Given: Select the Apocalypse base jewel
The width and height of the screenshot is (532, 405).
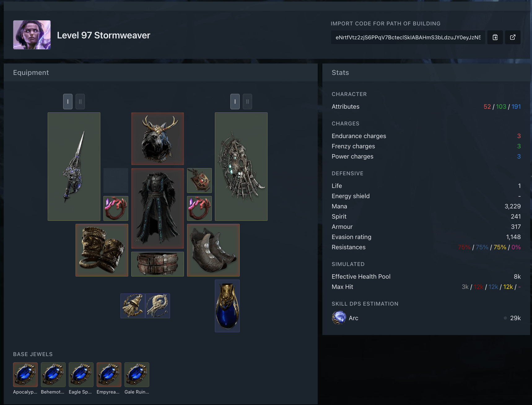Looking at the screenshot, I should pyautogui.click(x=25, y=375).
